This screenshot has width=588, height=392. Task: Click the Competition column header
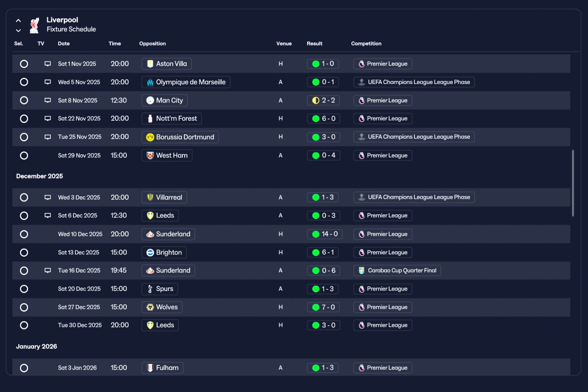click(x=366, y=44)
